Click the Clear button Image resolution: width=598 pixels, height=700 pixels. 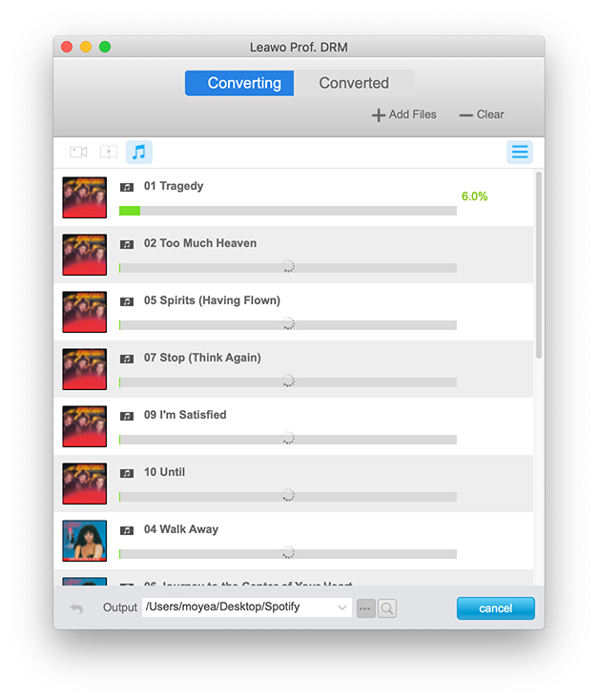(482, 114)
